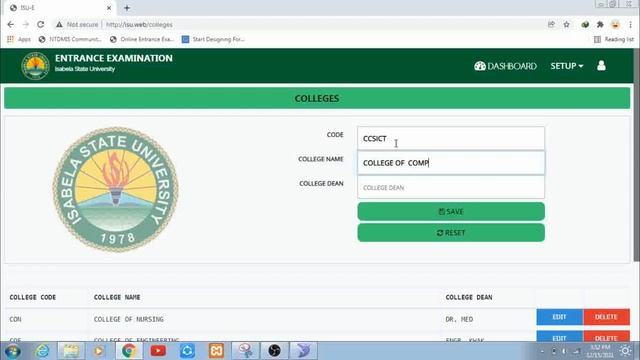
Task: Open the Reading list panel
Action: (x=614, y=39)
